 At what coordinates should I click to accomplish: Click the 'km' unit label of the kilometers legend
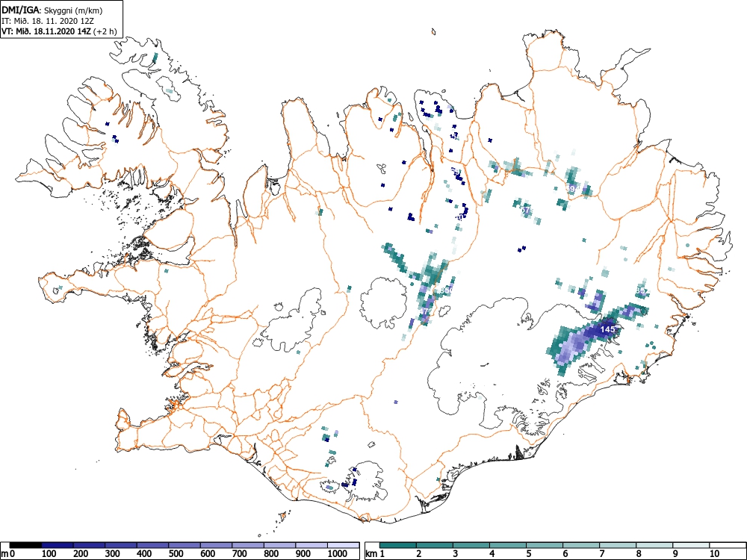pyautogui.click(x=371, y=554)
